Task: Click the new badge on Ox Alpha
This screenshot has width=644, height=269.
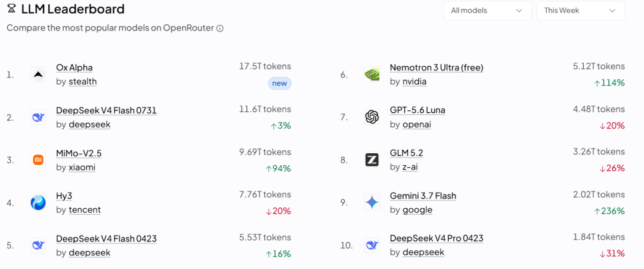Action: 280,84
